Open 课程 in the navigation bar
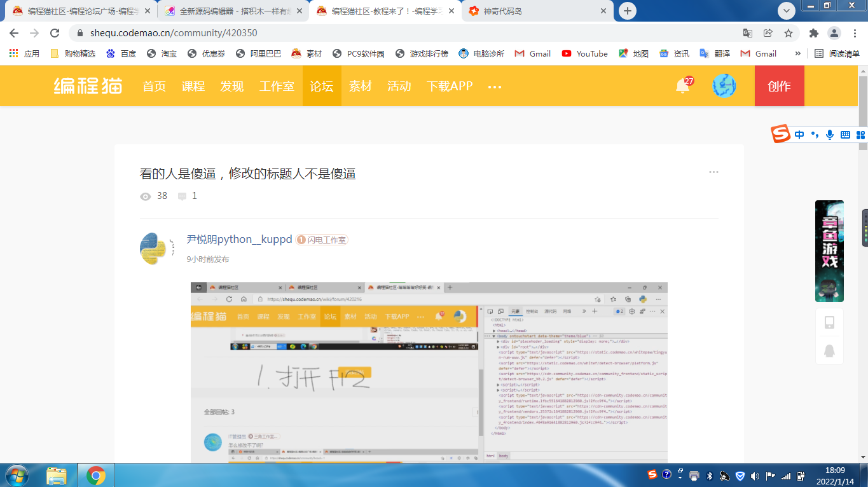This screenshot has width=868, height=487. click(x=193, y=86)
